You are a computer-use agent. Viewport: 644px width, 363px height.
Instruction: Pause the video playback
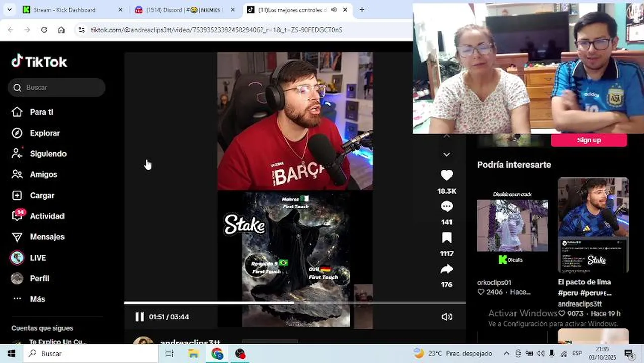click(140, 317)
